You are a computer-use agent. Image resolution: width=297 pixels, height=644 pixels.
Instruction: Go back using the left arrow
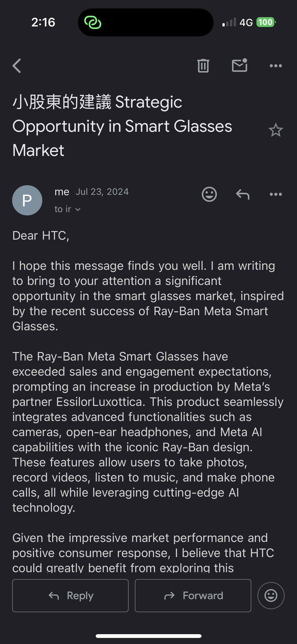pos(17,66)
